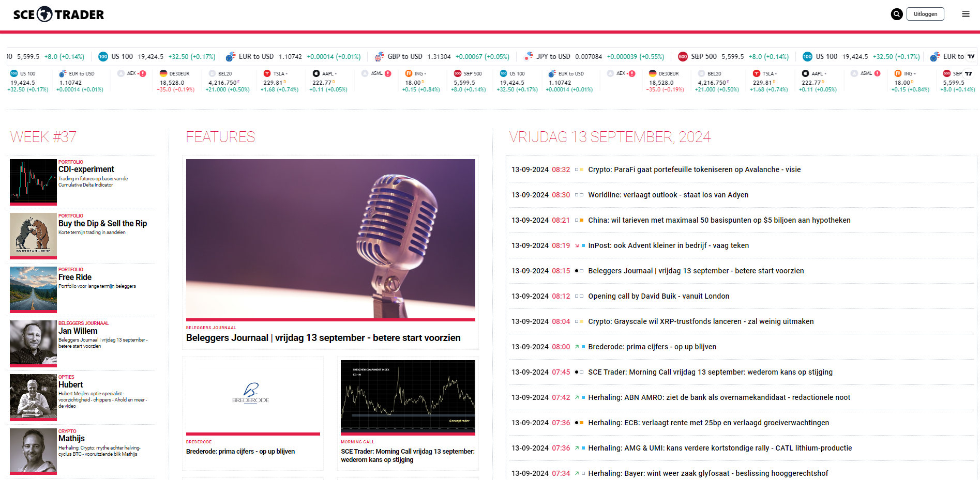Select the GBP to USD 1.31304 quote
The height and width of the screenshot is (480, 980).
(442, 56)
